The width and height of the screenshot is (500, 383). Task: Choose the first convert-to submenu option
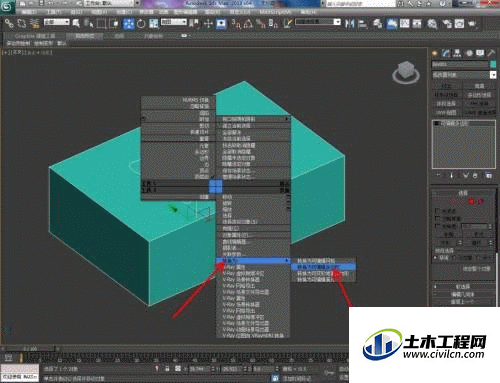323,261
